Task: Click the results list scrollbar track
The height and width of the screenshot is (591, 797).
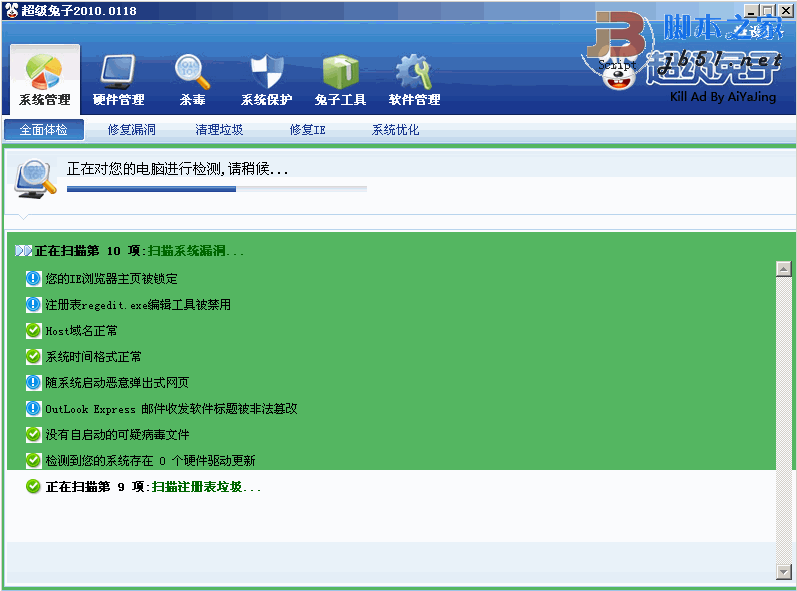Action: tap(784, 420)
